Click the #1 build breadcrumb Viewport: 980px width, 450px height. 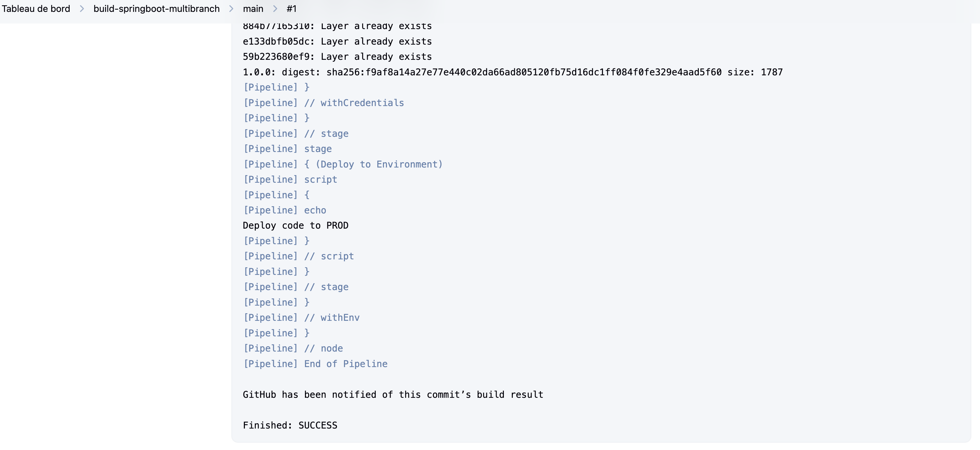(x=291, y=9)
